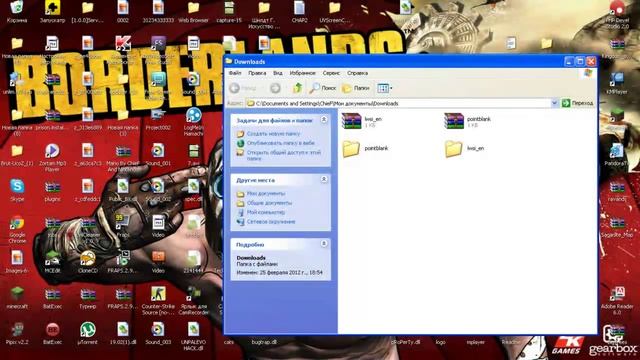This screenshot has height=360, width=640.
Task: Select the MCEdit desktop shortcut
Action: tap(52, 262)
